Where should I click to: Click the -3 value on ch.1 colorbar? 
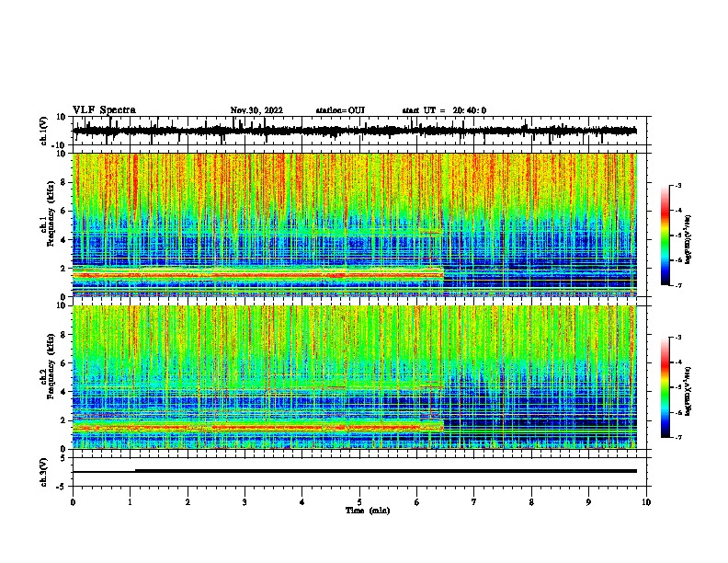677,185
